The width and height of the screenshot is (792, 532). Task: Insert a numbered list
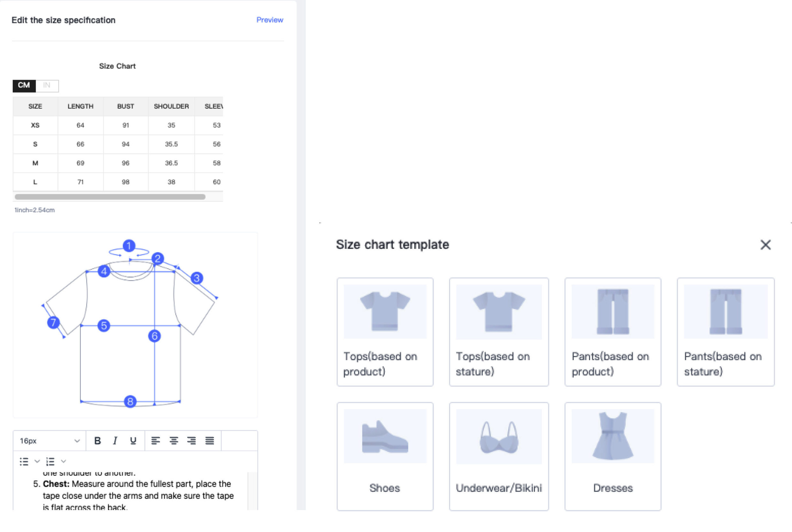(50, 461)
